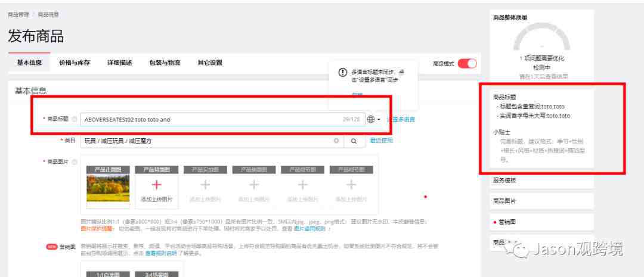Clear the 类目 field with the x icon

pyautogui.click(x=336, y=141)
